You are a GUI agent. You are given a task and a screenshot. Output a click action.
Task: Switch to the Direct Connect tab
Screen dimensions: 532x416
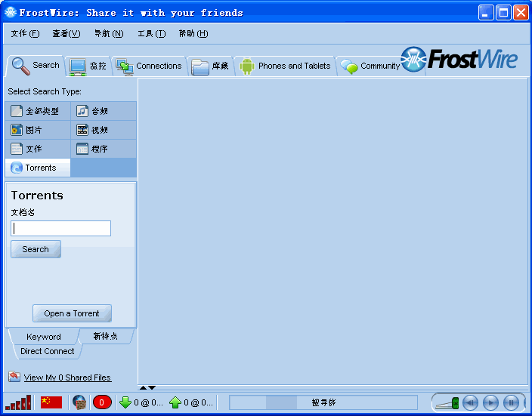48,351
